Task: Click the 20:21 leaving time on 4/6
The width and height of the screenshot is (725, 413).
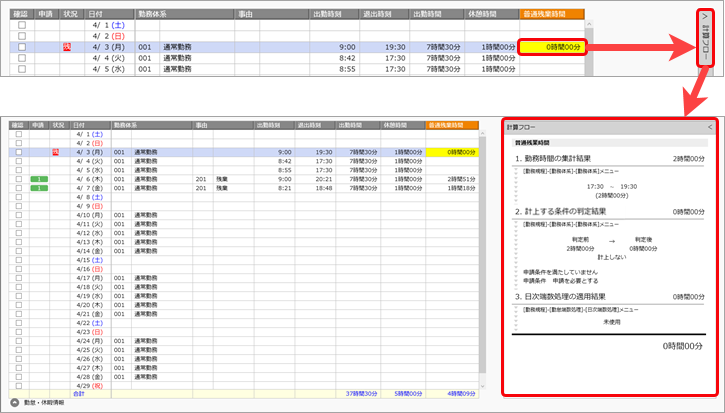Action: tap(324, 179)
